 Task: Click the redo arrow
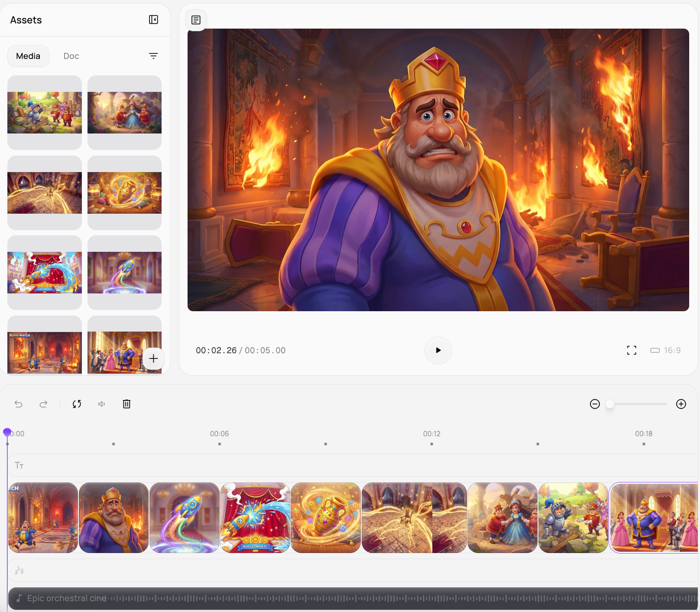pos(43,404)
